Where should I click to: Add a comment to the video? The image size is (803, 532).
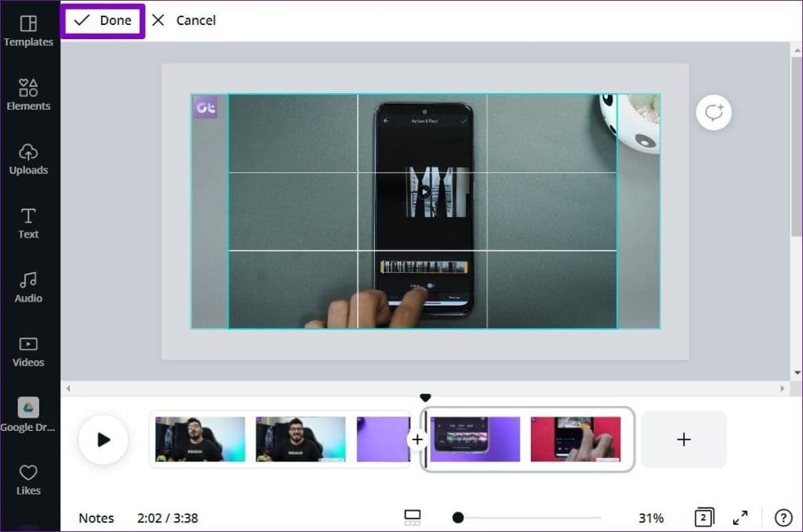713,112
